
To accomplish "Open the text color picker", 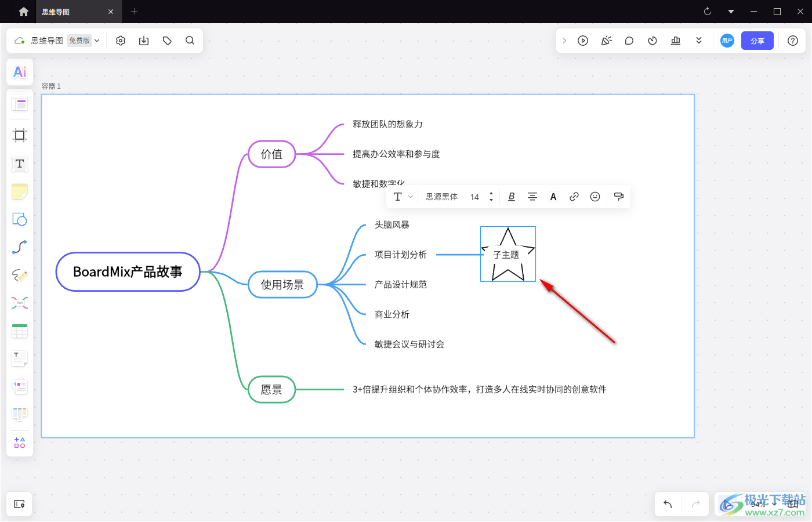I will [553, 197].
